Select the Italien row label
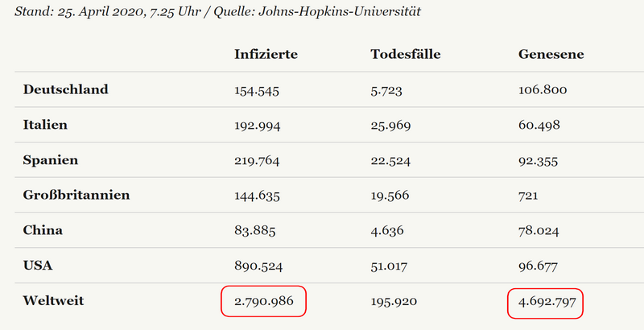644x330 pixels. point(45,125)
